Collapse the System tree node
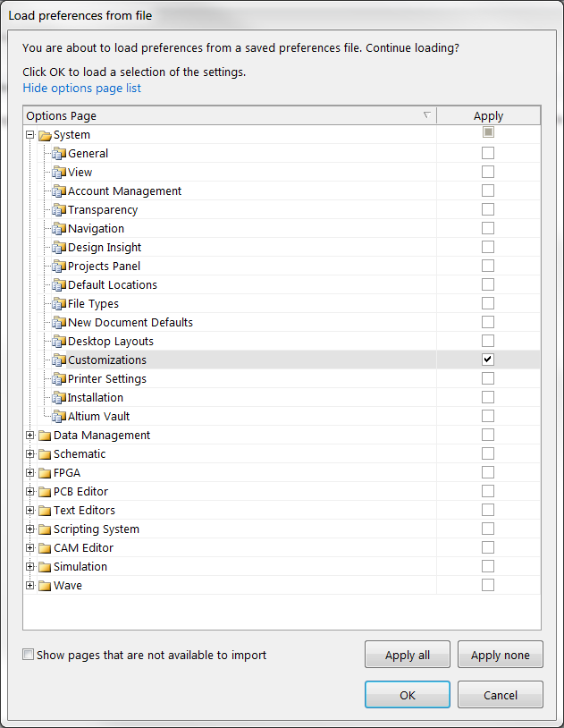The width and height of the screenshot is (564, 728). coord(30,135)
